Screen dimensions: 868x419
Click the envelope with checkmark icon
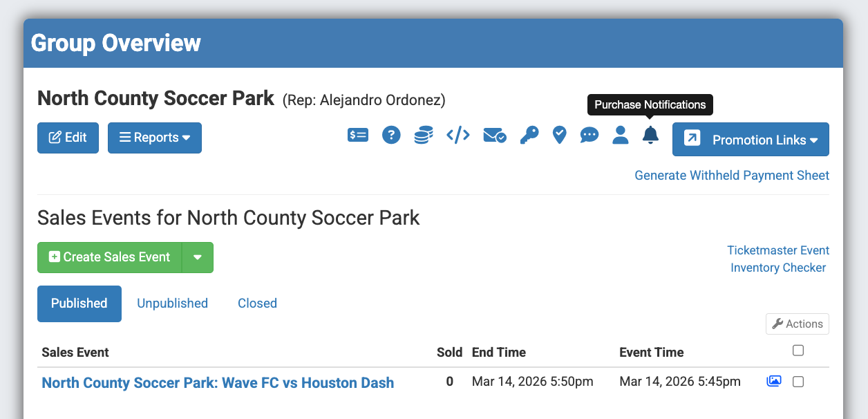pos(494,136)
